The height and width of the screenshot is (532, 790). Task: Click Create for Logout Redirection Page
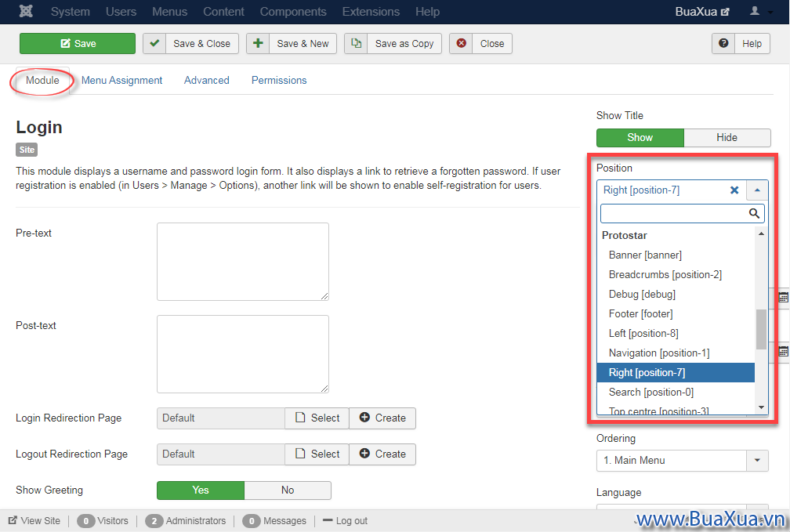[x=382, y=454]
